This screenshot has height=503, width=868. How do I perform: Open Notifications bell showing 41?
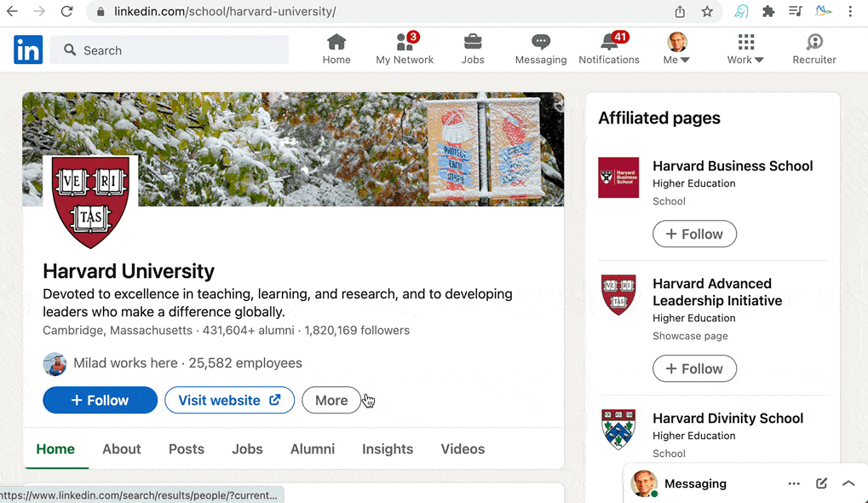[609, 49]
